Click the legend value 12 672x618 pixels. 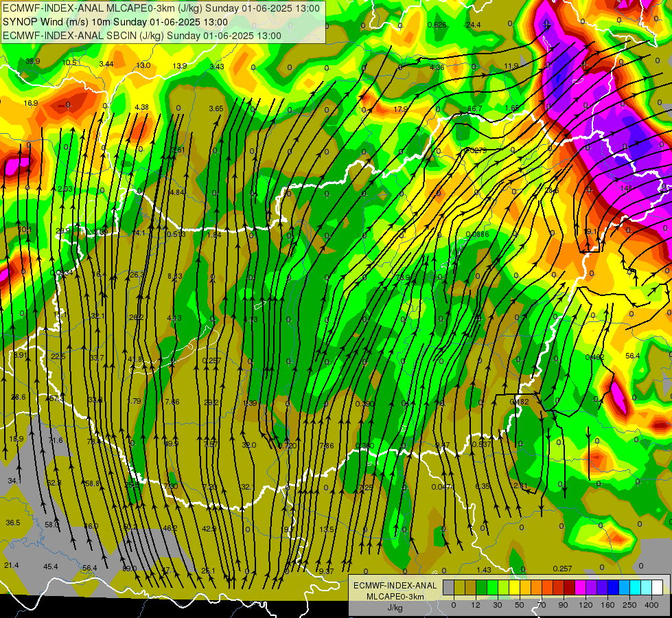475,605
